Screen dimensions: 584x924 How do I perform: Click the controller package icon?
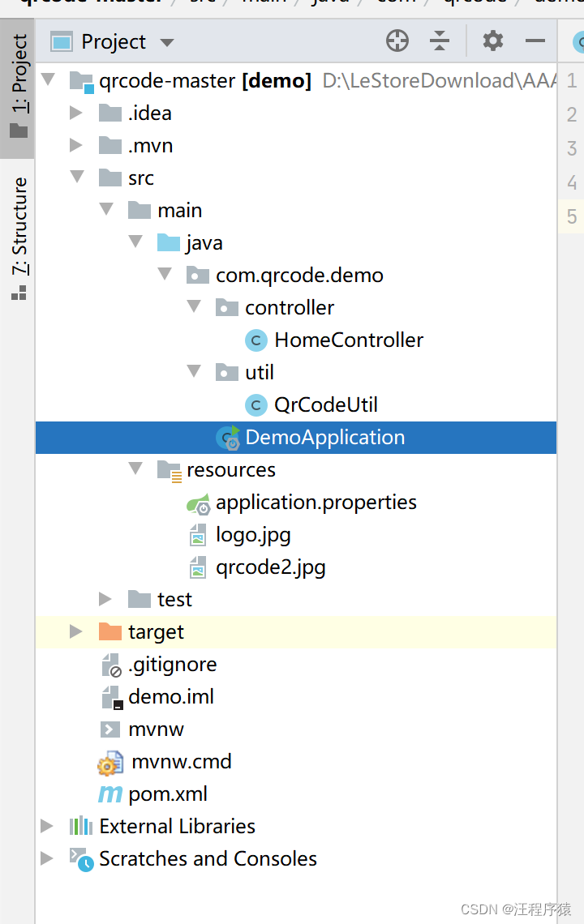[227, 307]
